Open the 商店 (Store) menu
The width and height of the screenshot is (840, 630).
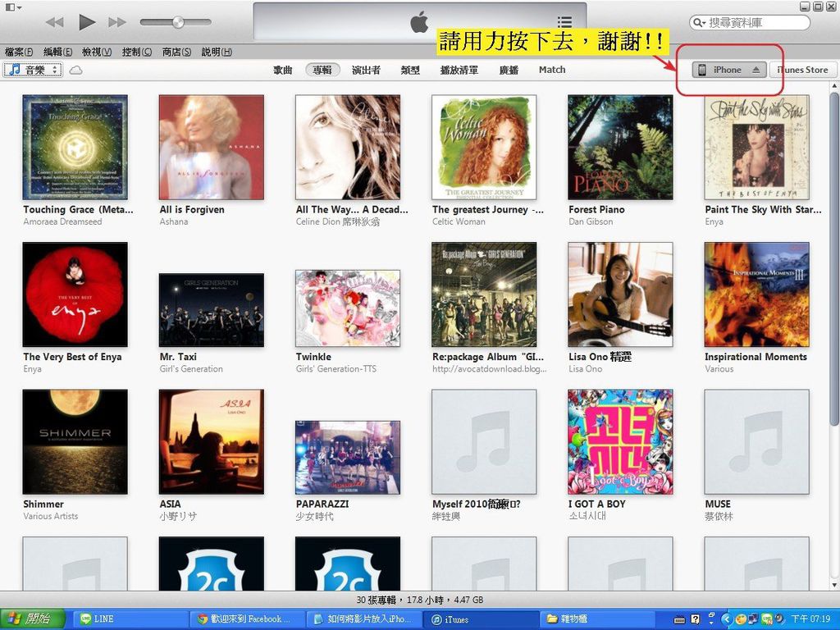(x=176, y=52)
